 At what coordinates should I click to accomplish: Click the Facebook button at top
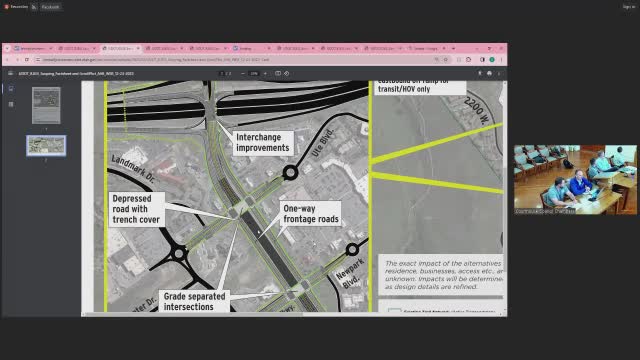coord(51,7)
